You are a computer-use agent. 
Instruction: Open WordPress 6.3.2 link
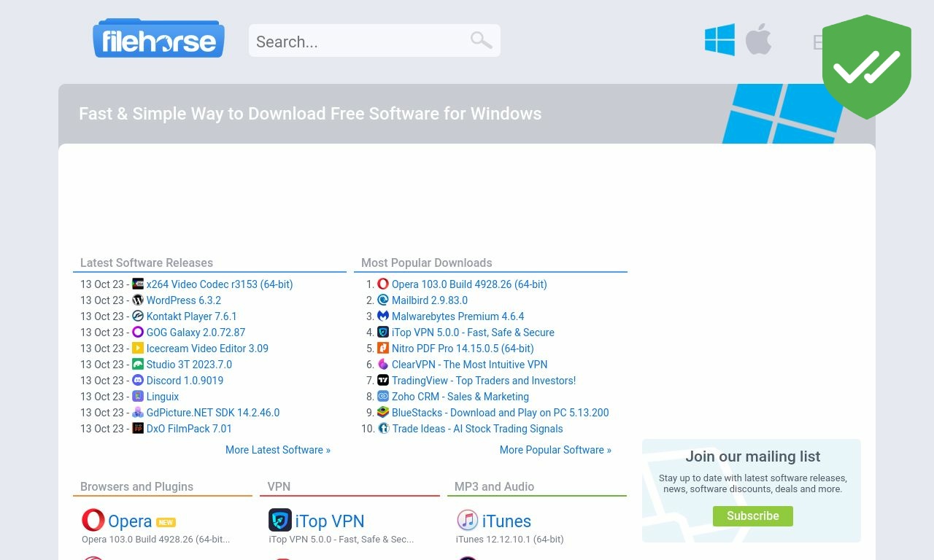(184, 300)
